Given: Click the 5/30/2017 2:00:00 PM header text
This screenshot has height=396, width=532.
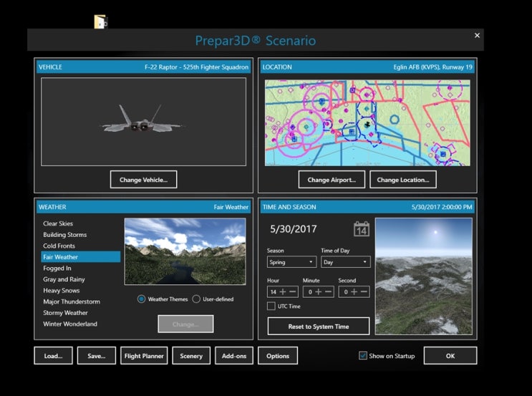Looking at the screenshot, I should coord(442,207).
